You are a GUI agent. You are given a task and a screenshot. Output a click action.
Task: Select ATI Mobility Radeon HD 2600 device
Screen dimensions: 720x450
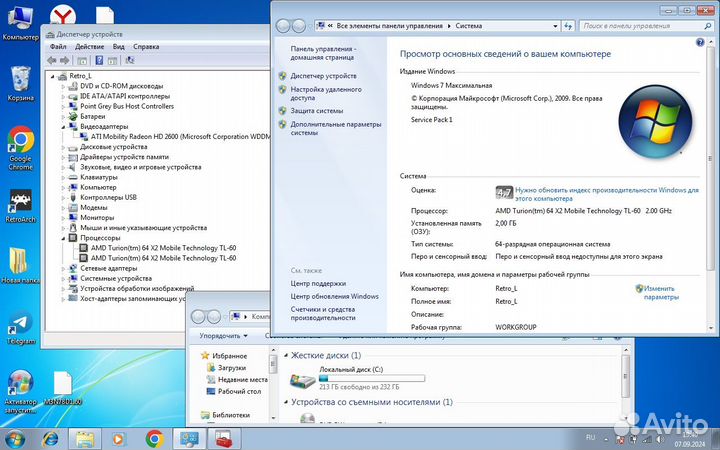[180, 136]
